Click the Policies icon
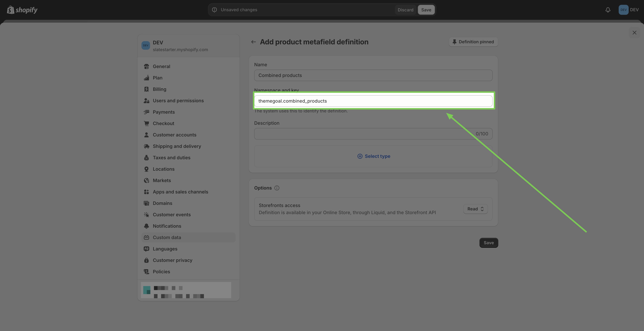 point(146,272)
